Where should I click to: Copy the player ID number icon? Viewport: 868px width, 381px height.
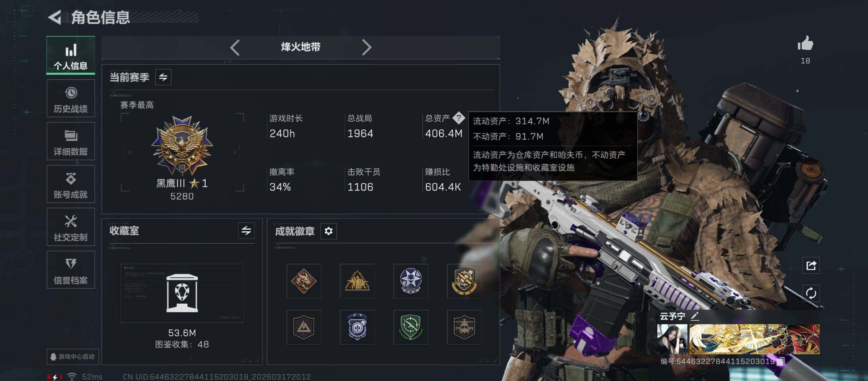[781, 361]
